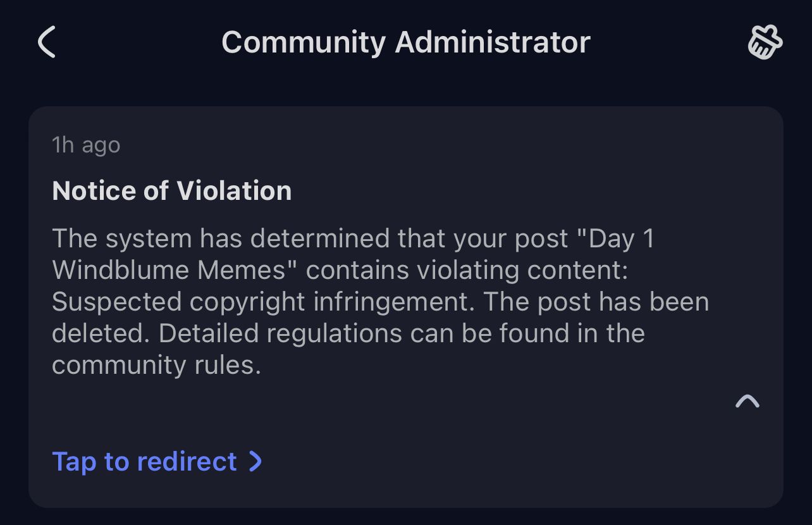Tap the back arrow to exit Community Administrator
The image size is (812, 525).
coord(46,42)
